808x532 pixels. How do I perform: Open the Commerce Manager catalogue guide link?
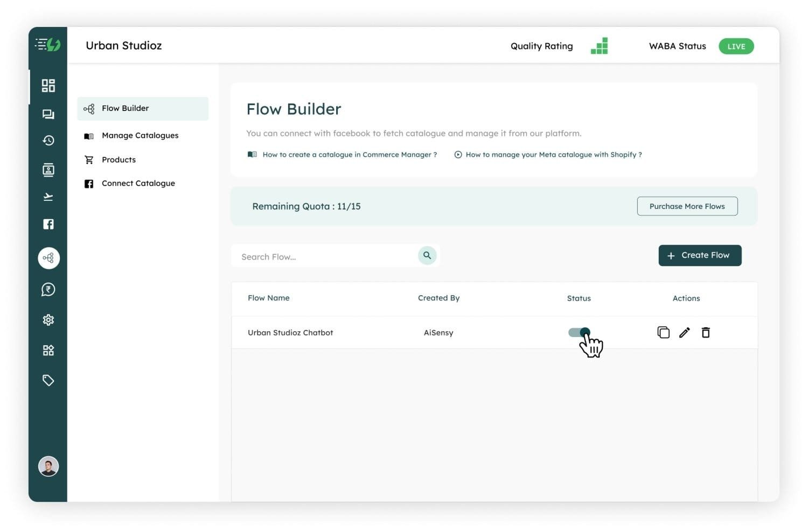(x=349, y=155)
